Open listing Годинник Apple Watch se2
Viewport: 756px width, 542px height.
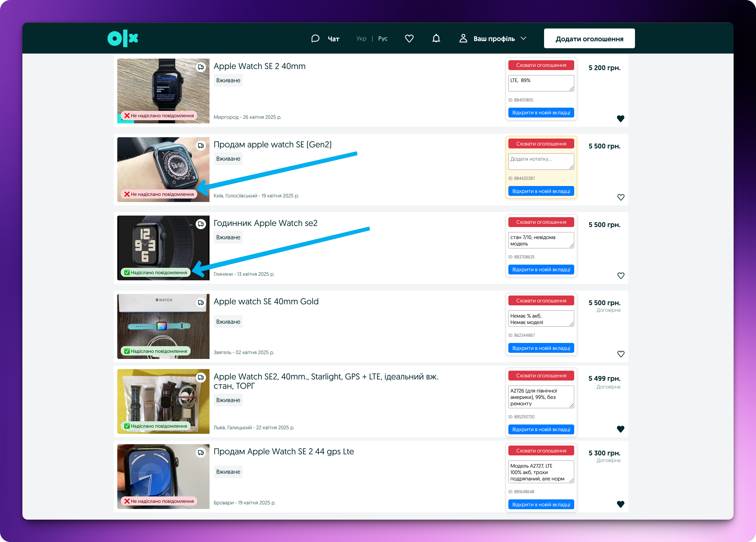click(265, 223)
